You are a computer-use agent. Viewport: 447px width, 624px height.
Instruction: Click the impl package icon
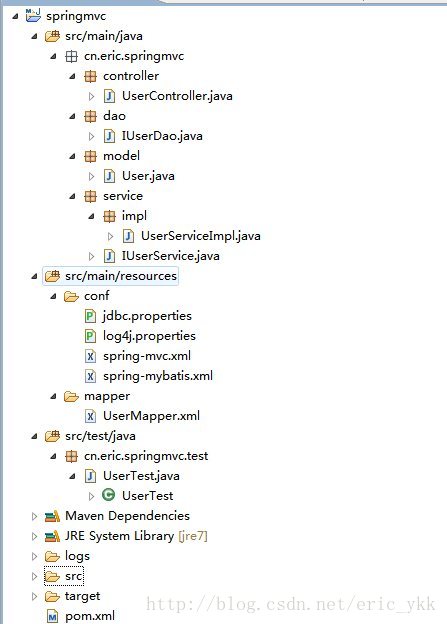[109, 216]
